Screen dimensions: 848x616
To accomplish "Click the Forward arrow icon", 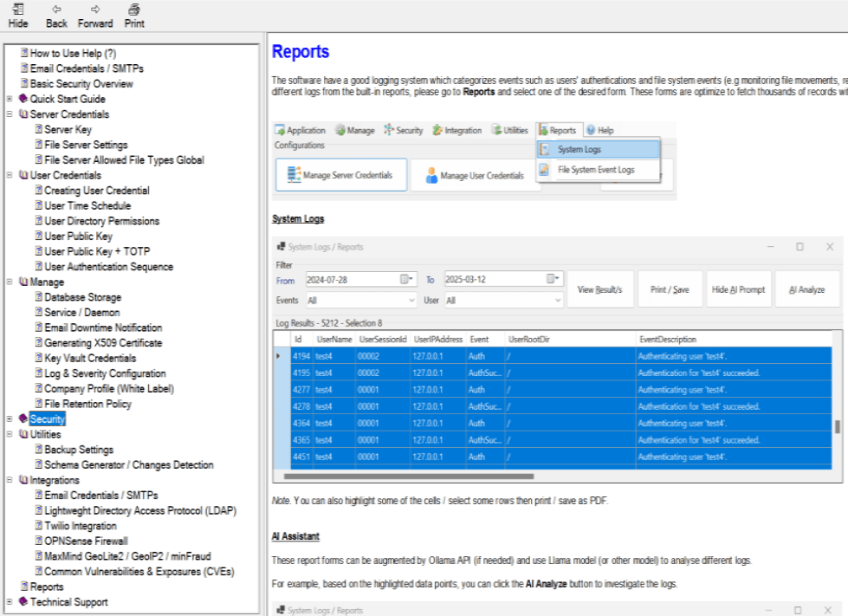I will tap(95, 10).
